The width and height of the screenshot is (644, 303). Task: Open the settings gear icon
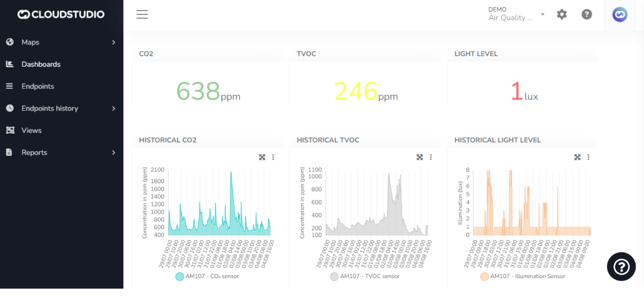pyautogui.click(x=562, y=14)
